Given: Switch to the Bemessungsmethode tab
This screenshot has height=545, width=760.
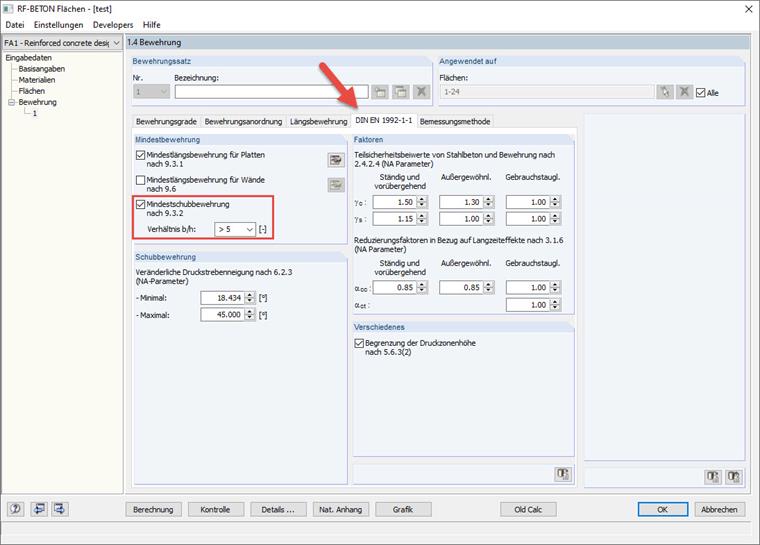Looking at the screenshot, I should click(455, 121).
